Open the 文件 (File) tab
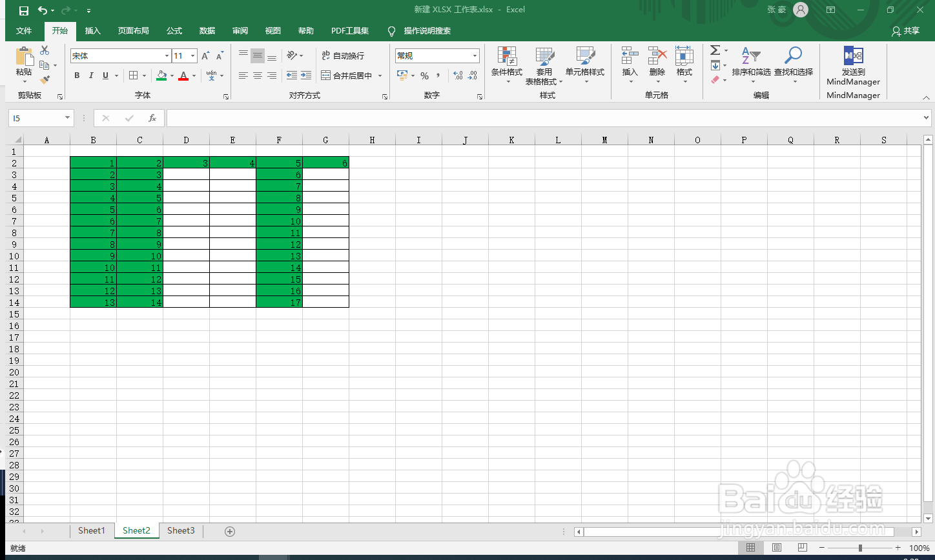This screenshot has height=560, width=935. [24, 31]
